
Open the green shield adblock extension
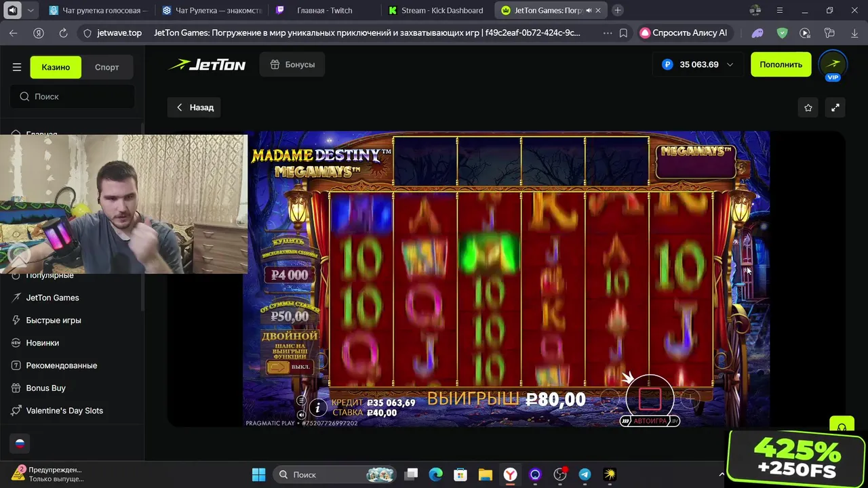(x=782, y=33)
